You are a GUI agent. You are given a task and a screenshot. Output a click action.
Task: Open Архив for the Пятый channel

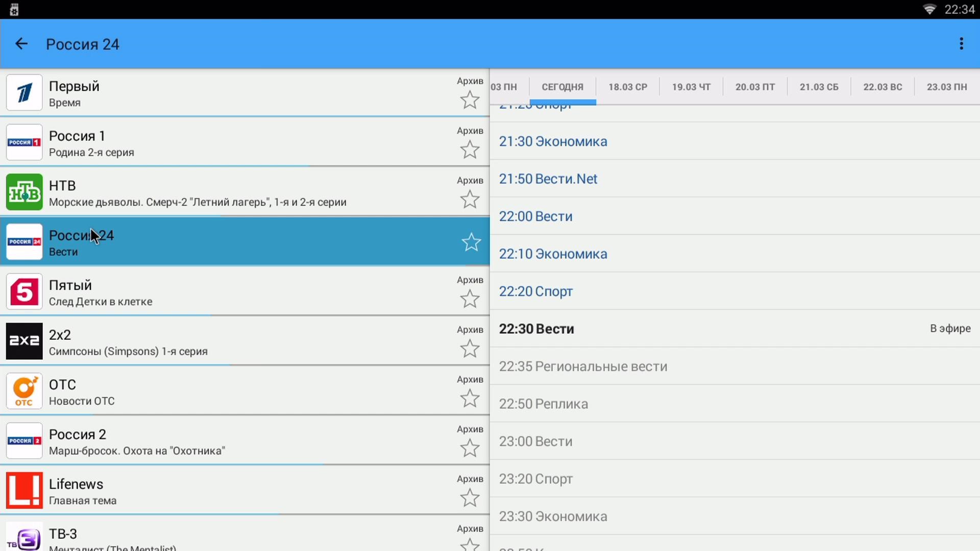tap(470, 280)
